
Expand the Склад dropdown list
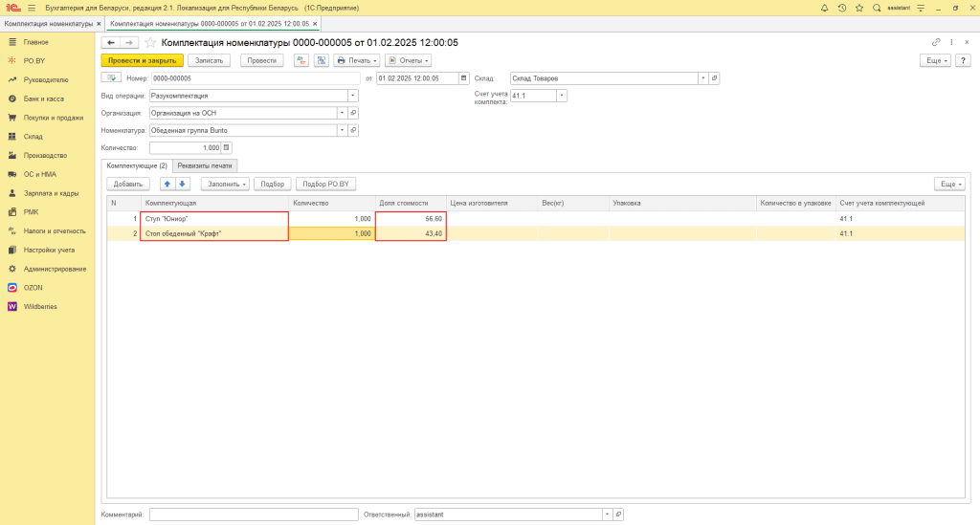click(x=702, y=78)
